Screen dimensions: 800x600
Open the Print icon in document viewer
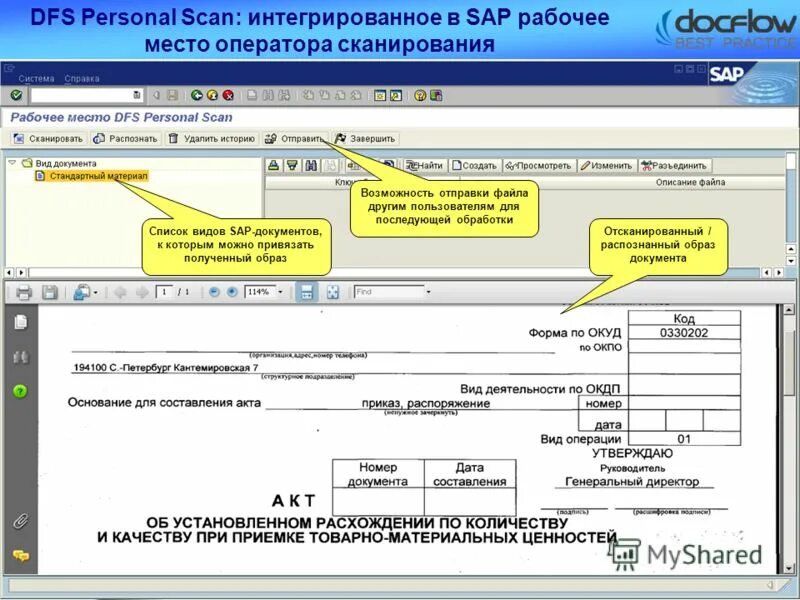click(23, 289)
